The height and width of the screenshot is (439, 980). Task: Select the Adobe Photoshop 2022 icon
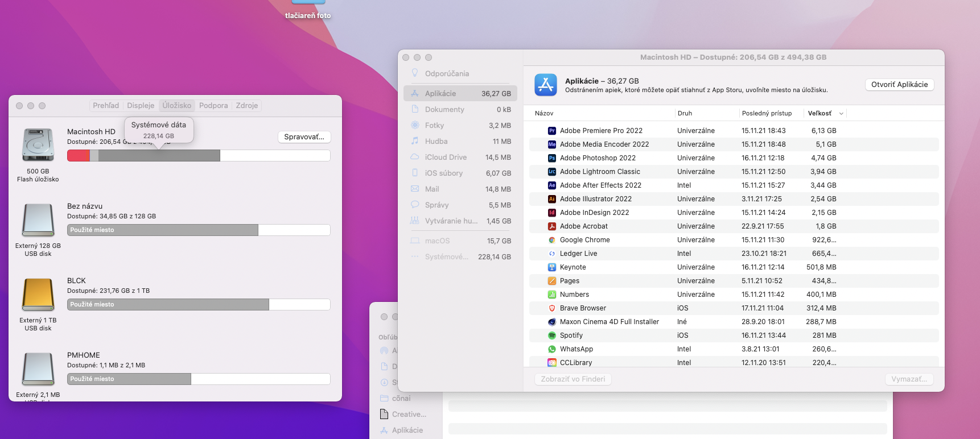551,158
